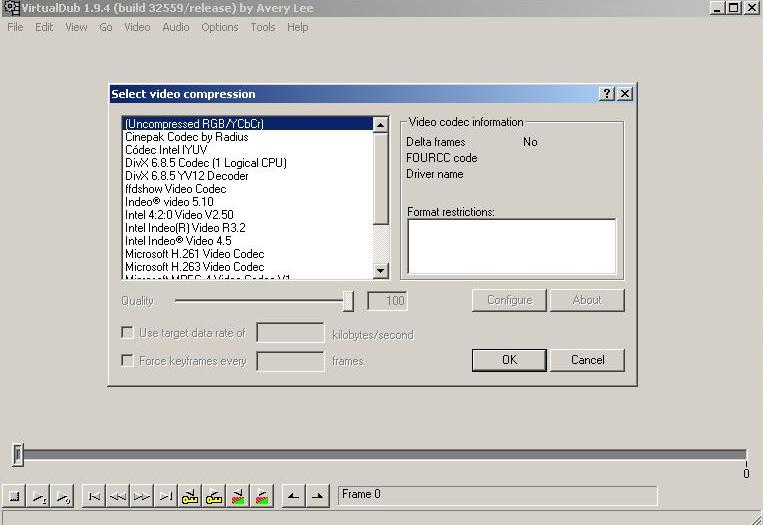The width and height of the screenshot is (763, 525).
Task: Click the Configure button
Action: (509, 300)
